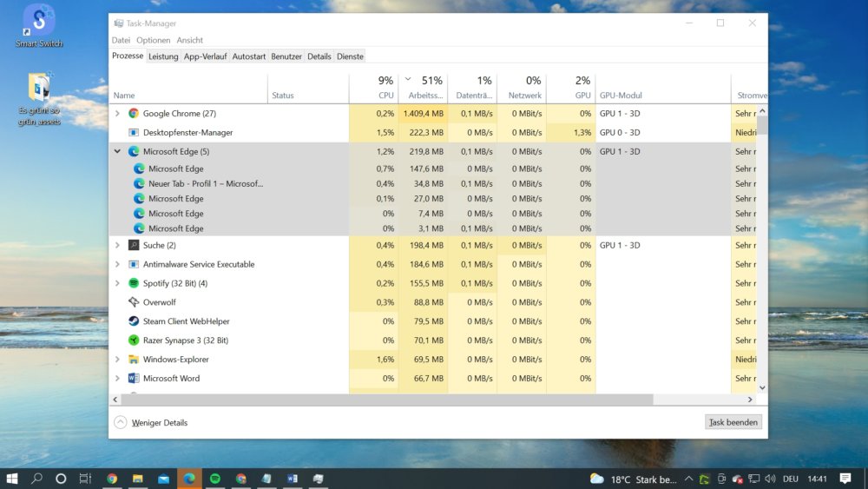
Task: Open the Ansicht menu
Action: [x=190, y=40]
